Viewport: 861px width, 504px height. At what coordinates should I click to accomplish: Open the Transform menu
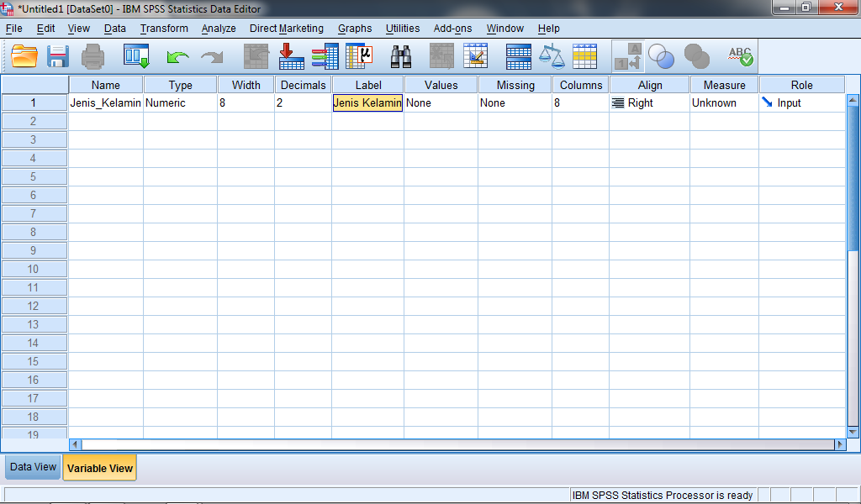coord(163,28)
